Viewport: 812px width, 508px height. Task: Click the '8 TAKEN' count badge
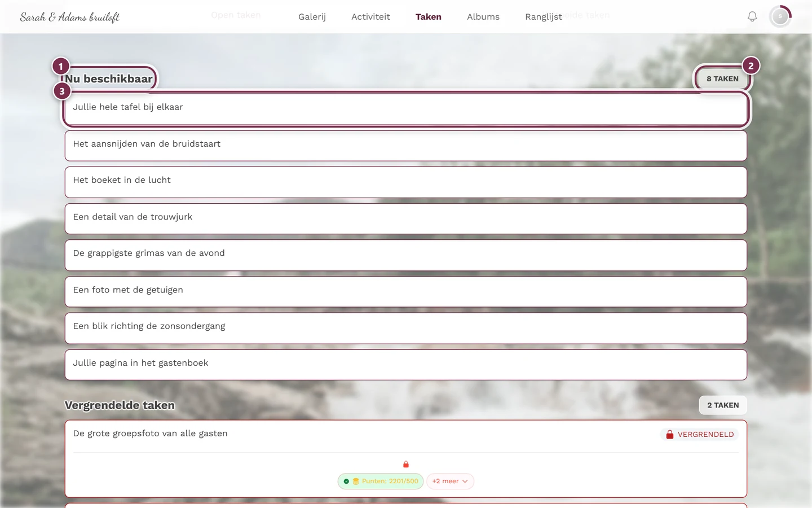click(722, 79)
